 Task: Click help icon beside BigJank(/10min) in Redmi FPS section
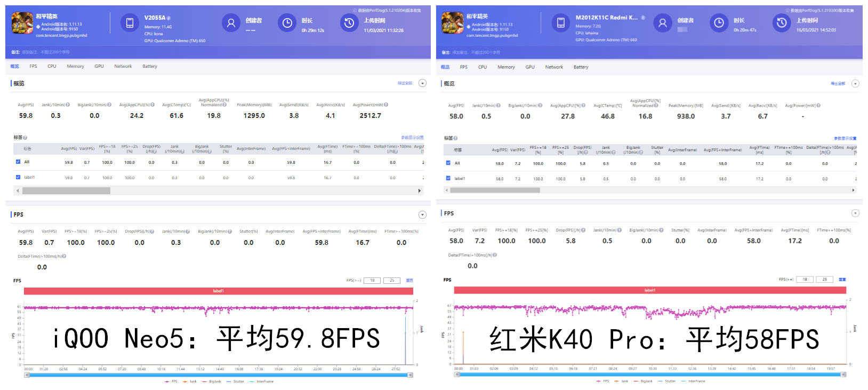pyautogui.click(x=661, y=230)
